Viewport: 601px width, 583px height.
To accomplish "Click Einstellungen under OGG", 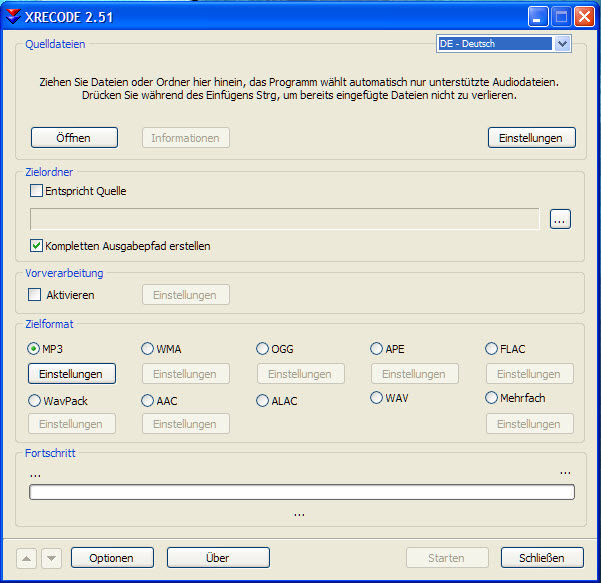I will [x=301, y=374].
